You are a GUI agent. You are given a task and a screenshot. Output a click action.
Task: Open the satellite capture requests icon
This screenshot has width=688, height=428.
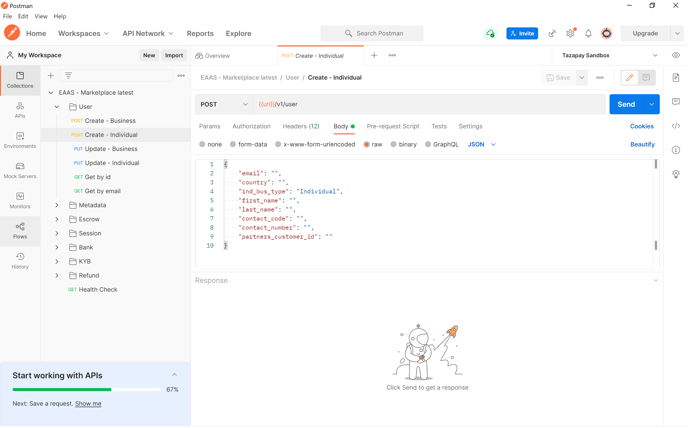(x=552, y=33)
